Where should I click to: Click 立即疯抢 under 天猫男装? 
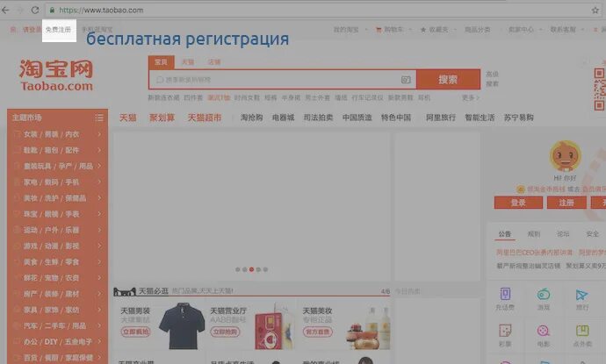pyautogui.click(x=135, y=332)
